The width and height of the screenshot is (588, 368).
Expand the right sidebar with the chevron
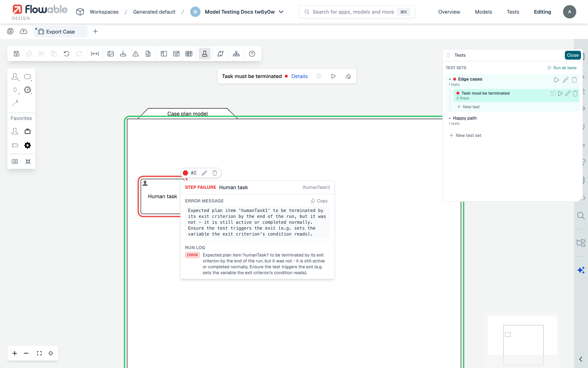coord(581,359)
